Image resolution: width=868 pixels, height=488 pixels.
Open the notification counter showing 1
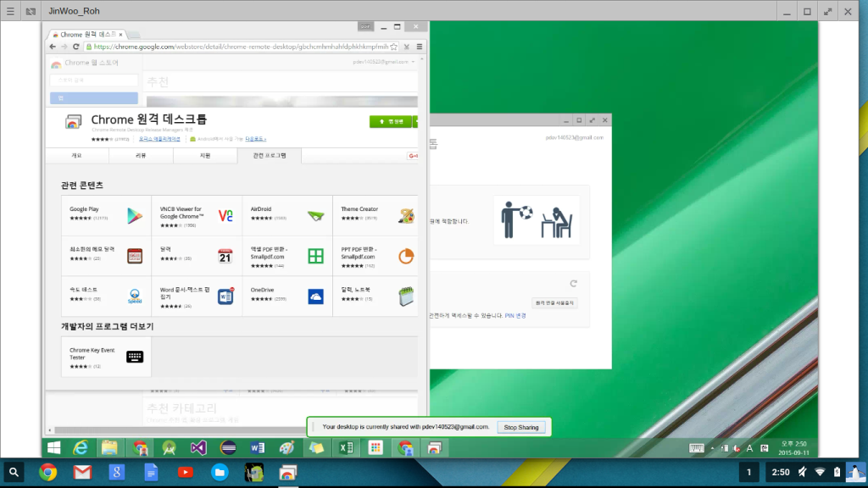click(x=749, y=473)
